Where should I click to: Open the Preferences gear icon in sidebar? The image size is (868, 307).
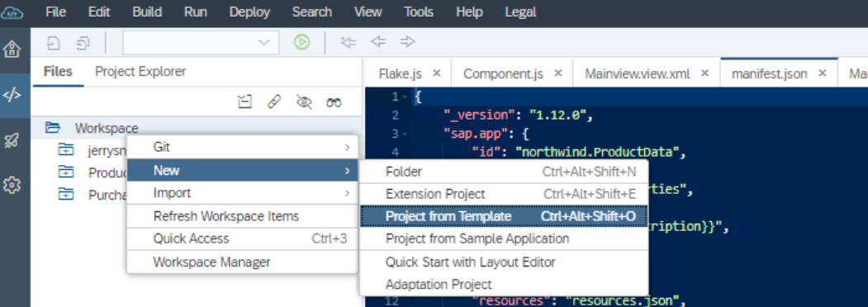[12, 185]
